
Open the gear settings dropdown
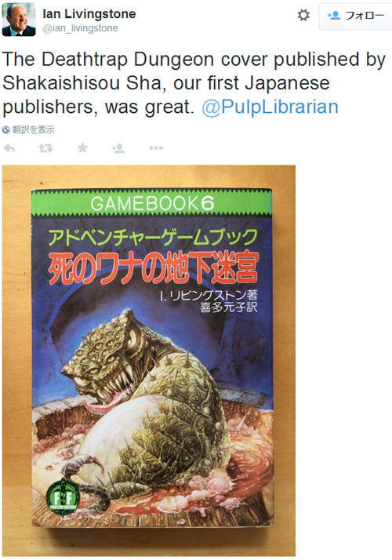point(303,15)
